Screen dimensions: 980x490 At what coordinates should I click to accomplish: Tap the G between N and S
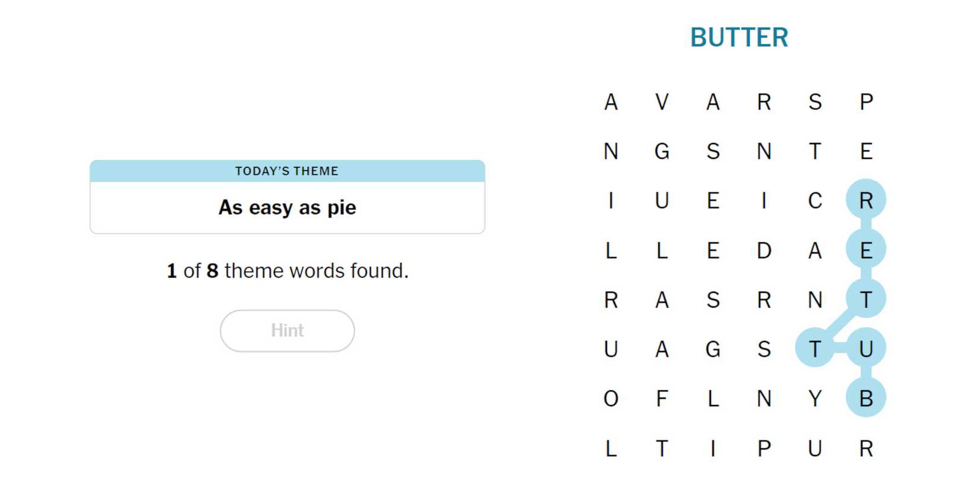point(662,151)
